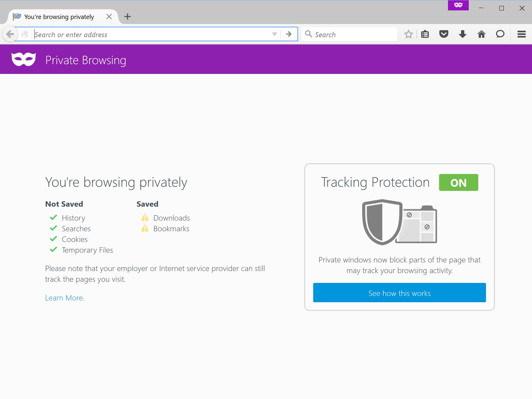Open the Firefox hamburger menu
Screen dimensions: 532x399
click(x=521, y=34)
